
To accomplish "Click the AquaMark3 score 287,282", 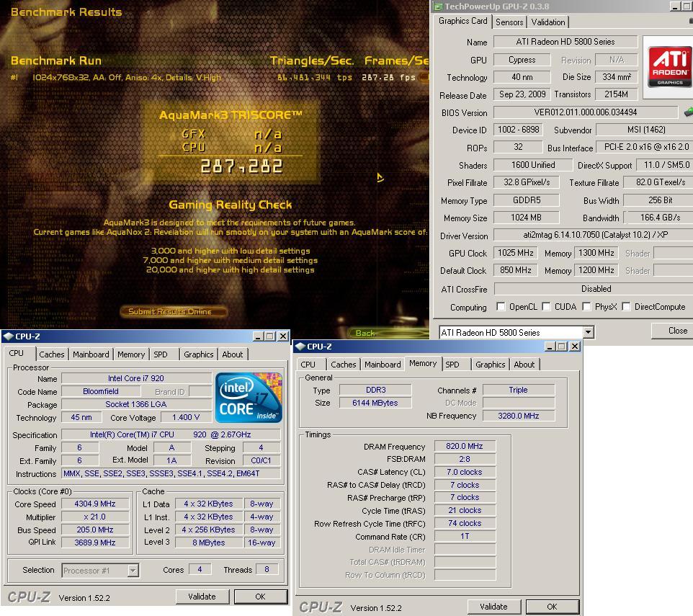I will tap(241, 166).
